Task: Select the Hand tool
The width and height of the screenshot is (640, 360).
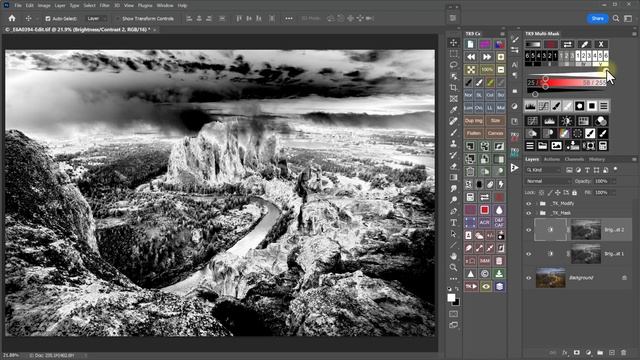Action: [x=453, y=256]
